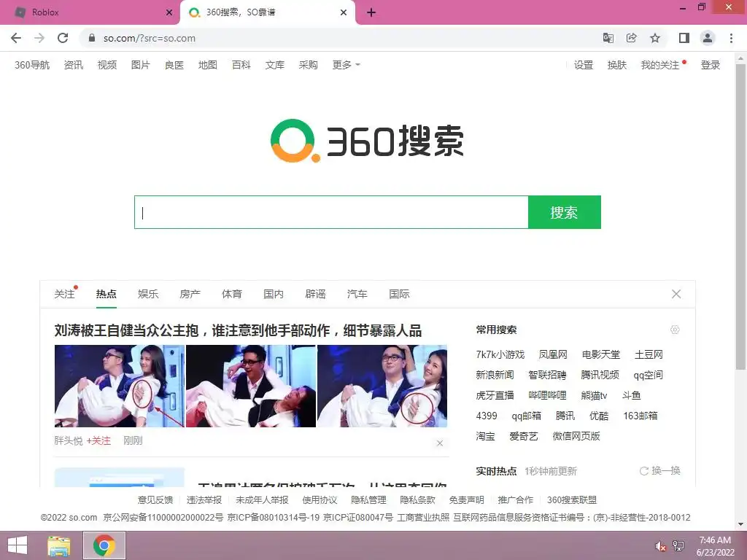Select the 汽车 feed tab

pyautogui.click(x=357, y=294)
